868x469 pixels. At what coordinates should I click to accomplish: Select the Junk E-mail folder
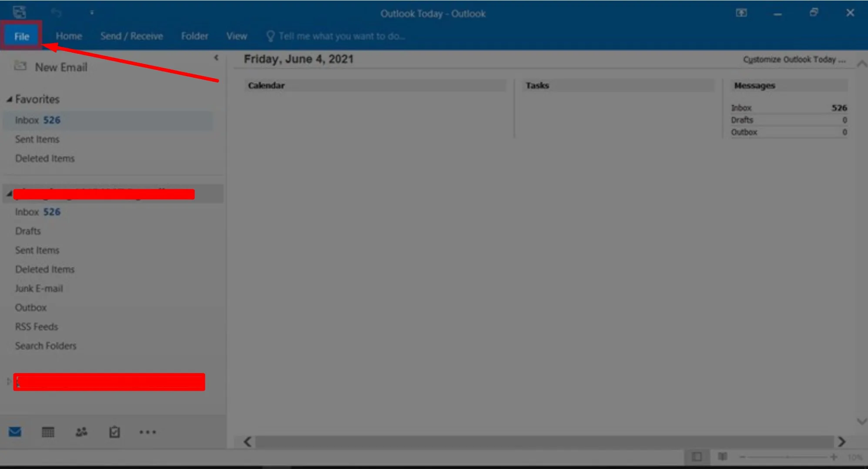(x=39, y=288)
